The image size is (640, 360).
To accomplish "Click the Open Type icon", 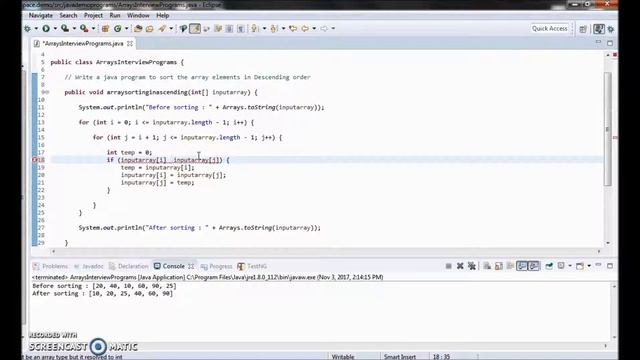I will point(138,29).
